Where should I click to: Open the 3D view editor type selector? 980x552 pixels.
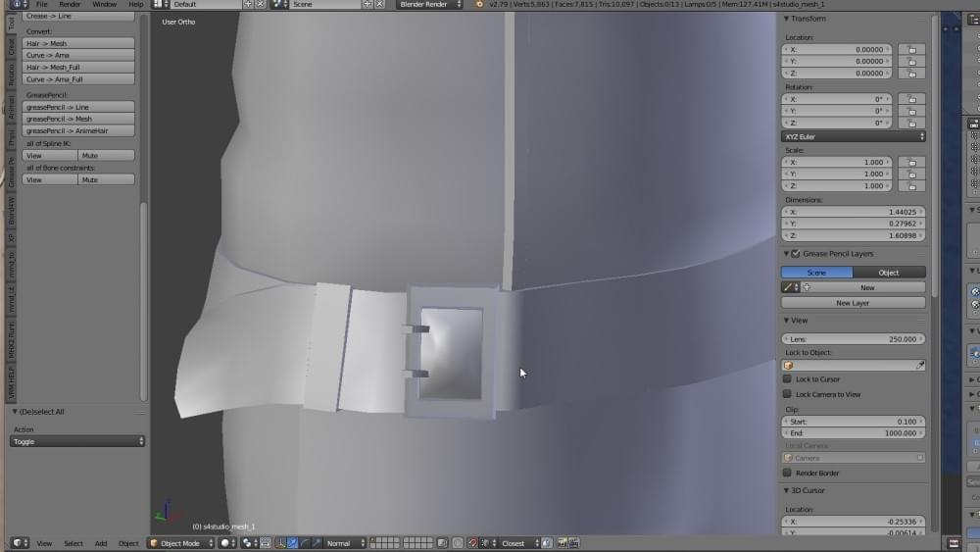pos(21,543)
